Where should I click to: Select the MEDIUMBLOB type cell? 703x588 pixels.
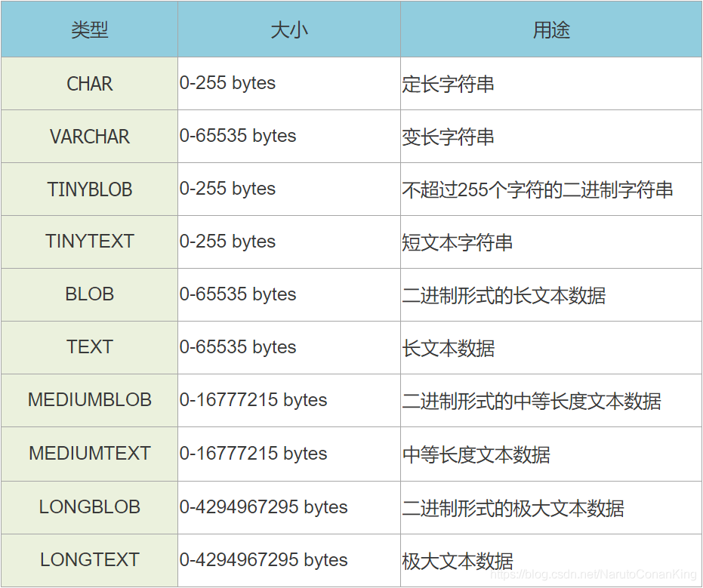click(x=90, y=401)
